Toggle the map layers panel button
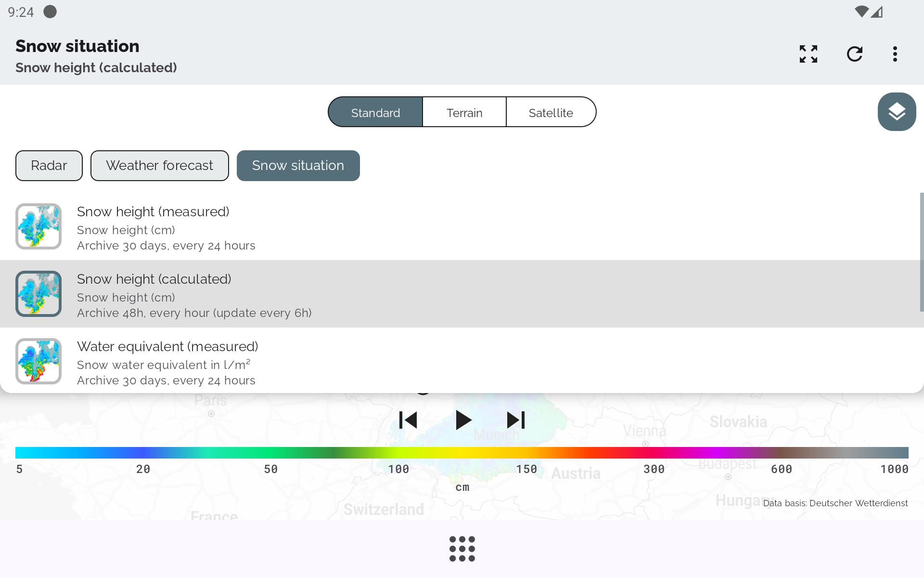 pyautogui.click(x=896, y=112)
